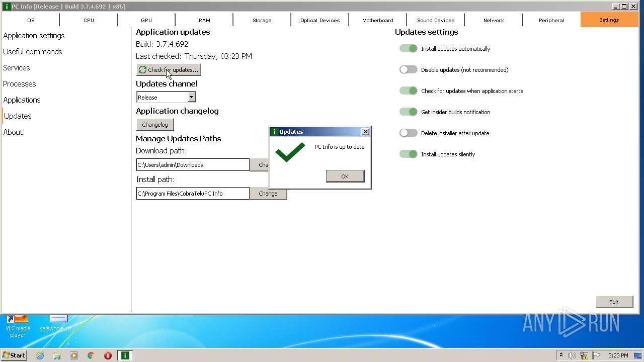Click the PC Info is up to date message
This screenshot has height=362, width=644.
(x=339, y=147)
